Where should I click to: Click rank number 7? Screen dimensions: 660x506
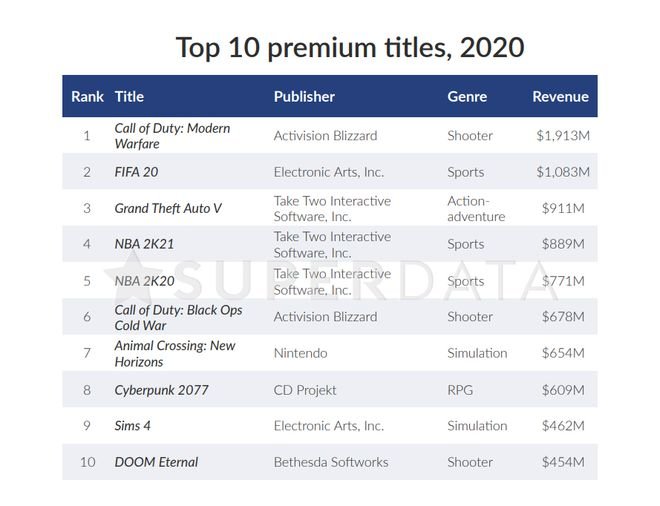pos(87,353)
